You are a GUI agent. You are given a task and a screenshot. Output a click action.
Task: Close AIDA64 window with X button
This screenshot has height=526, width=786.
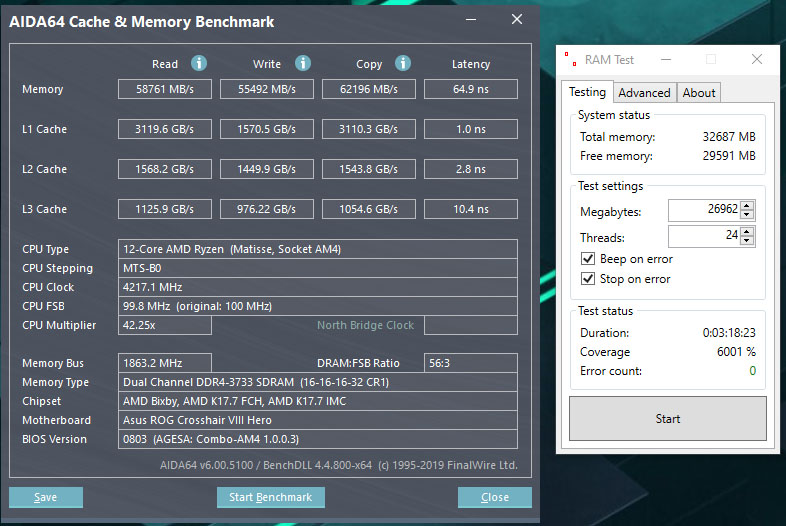[x=517, y=20]
